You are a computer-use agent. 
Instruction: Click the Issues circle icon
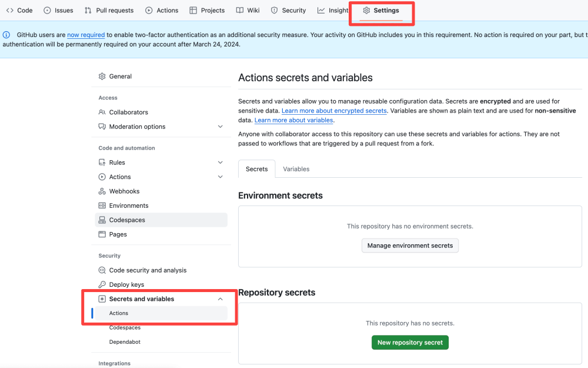[47, 11]
